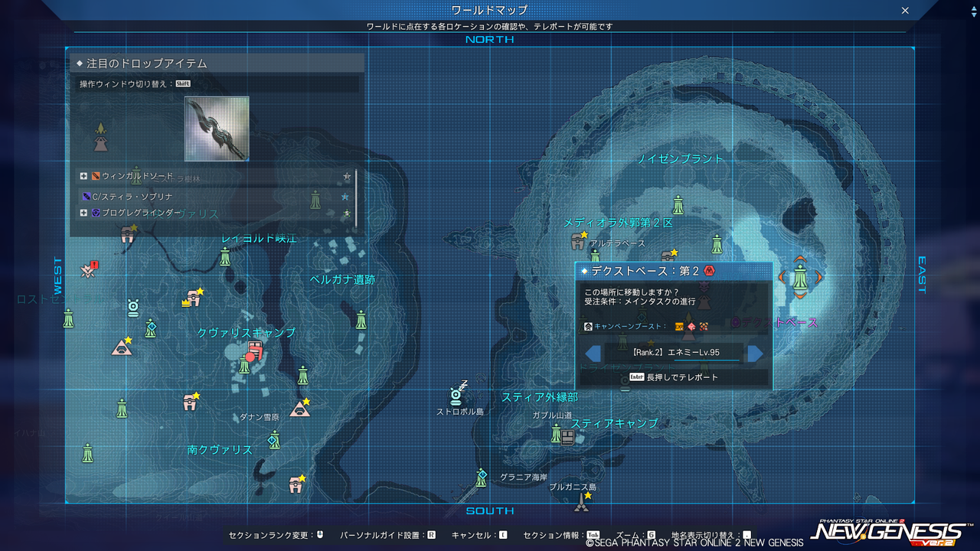Select the C/スティラ・ソブリナ item row
The image size is (980, 551).
[x=217, y=196]
